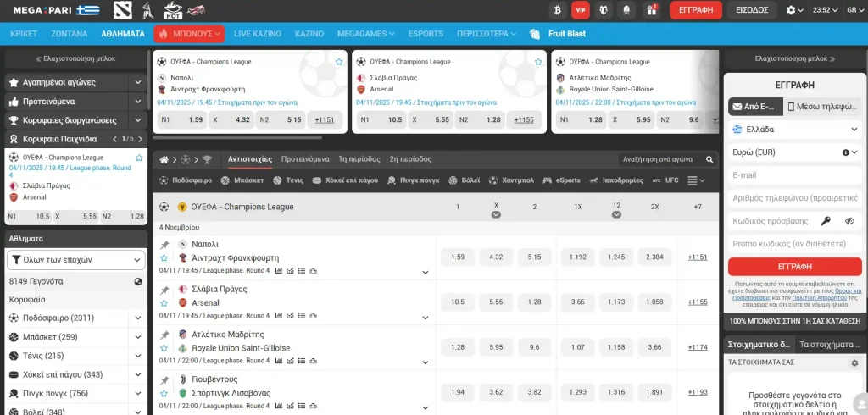Open bet slip settings gear icon
Viewport: 868px width, 415px height.
854,363
